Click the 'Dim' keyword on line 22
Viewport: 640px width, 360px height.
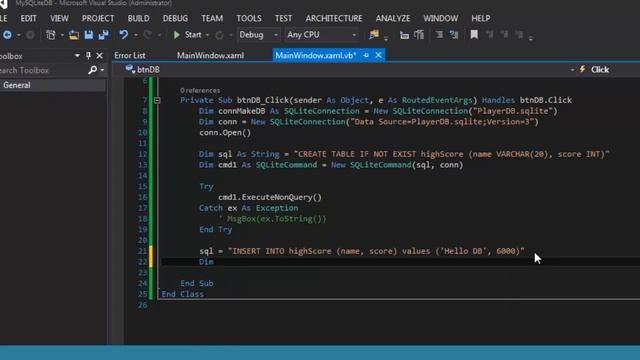pyautogui.click(x=206, y=262)
